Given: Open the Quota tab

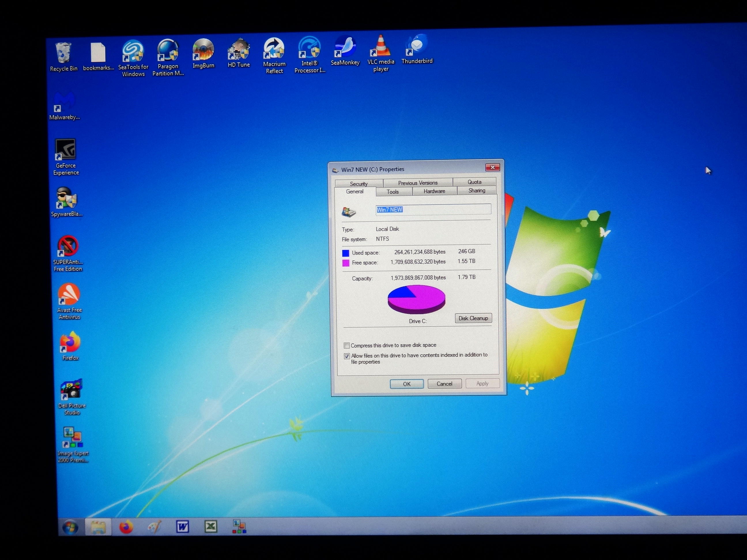Looking at the screenshot, I should click(474, 182).
